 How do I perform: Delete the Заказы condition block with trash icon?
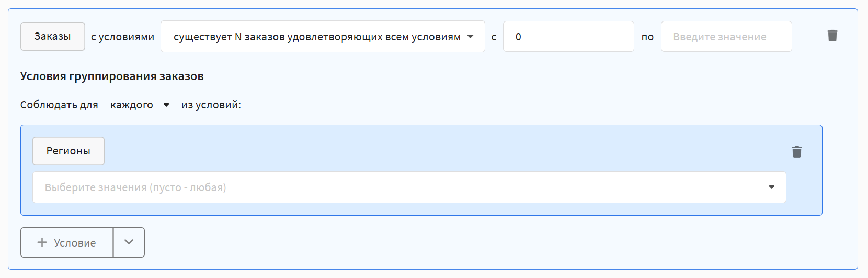pos(832,36)
